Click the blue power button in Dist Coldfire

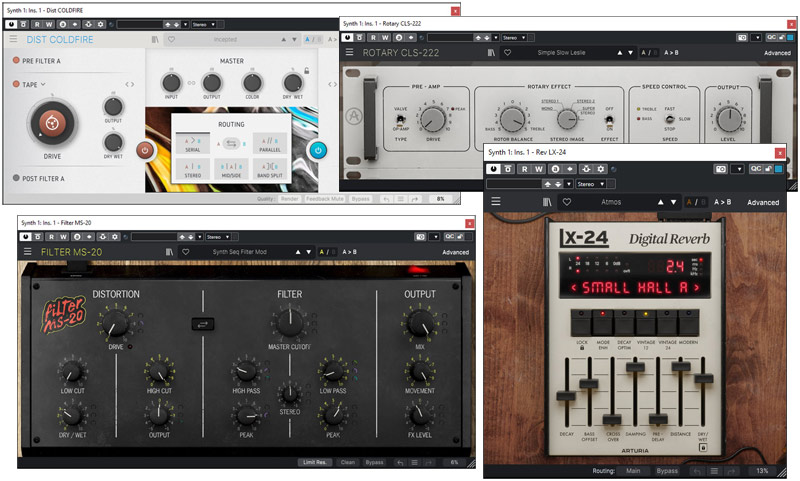point(319,151)
